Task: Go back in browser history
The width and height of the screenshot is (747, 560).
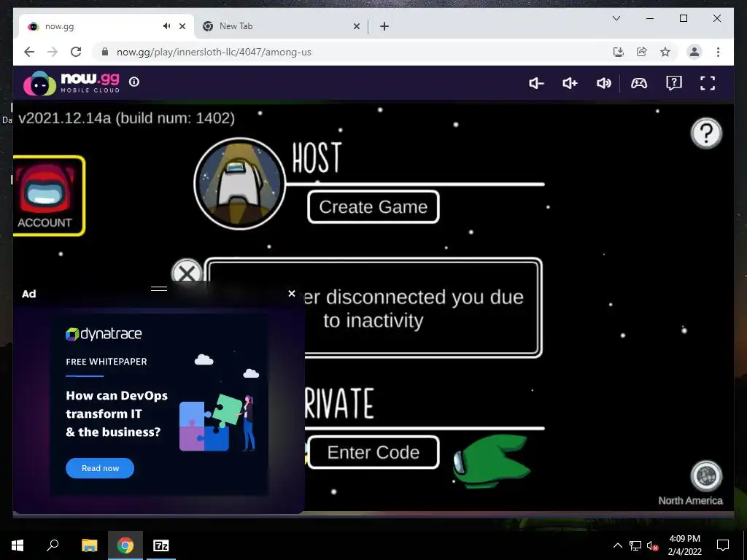Action: pos(29,52)
